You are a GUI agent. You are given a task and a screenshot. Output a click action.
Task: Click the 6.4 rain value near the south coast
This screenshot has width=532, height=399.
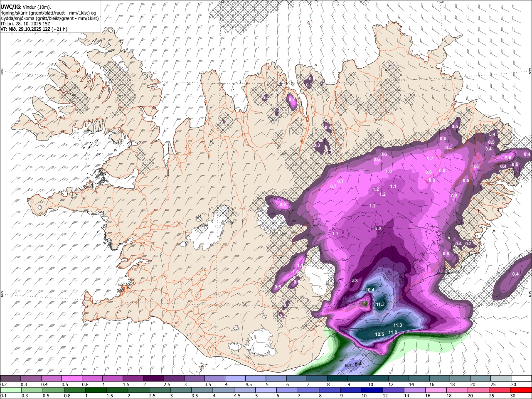pyautogui.click(x=358, y=364)
